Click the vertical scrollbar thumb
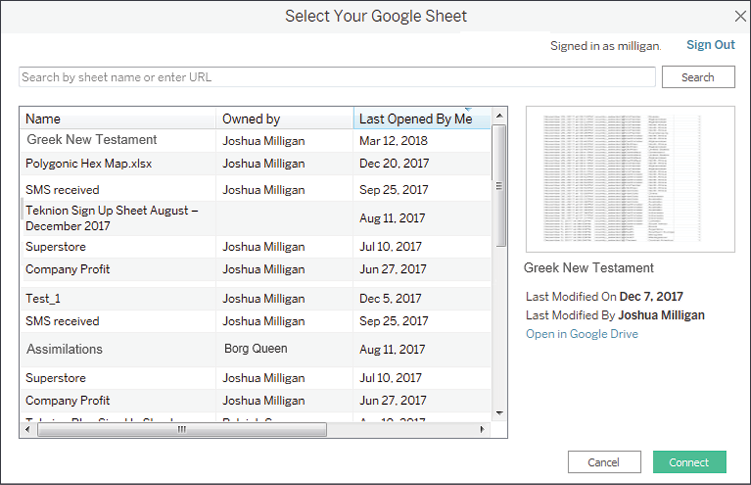751x485 pixels. coord(499,186)
